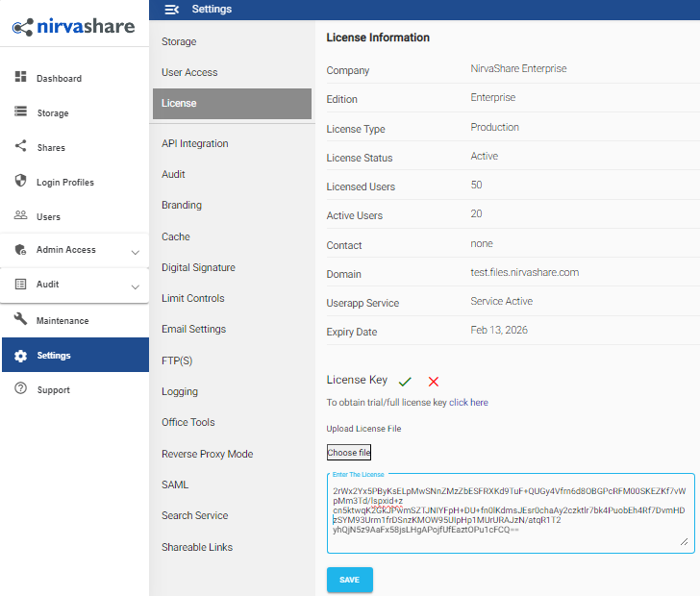Click red X beside License Key

pos(434,382)
